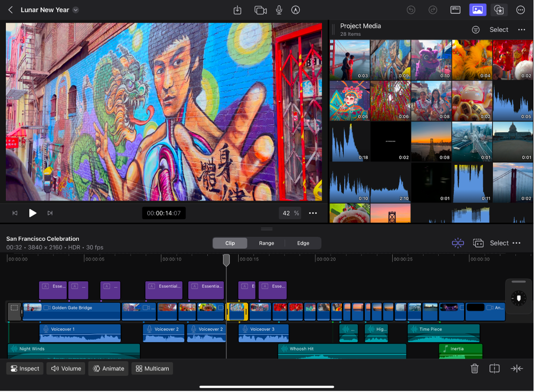The height and width of the screenshot is (392, 535).
Task: Click the undo arrow icon
Action: pyautogui.click(x=411, y=10)
